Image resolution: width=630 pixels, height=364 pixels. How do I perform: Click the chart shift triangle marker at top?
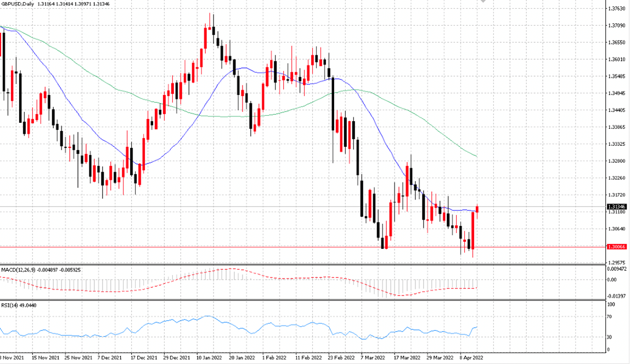tap(483, 1)
